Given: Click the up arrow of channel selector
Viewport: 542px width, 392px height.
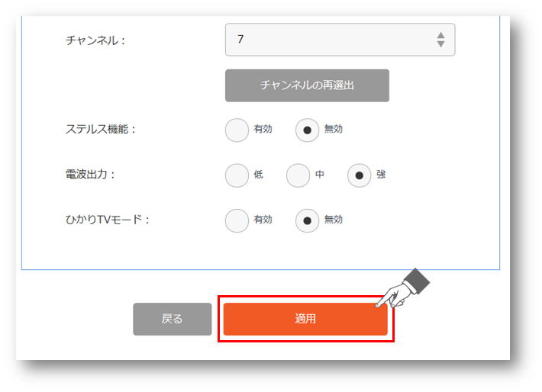Looking at the screenshot, I should click(x=440, y=35).
